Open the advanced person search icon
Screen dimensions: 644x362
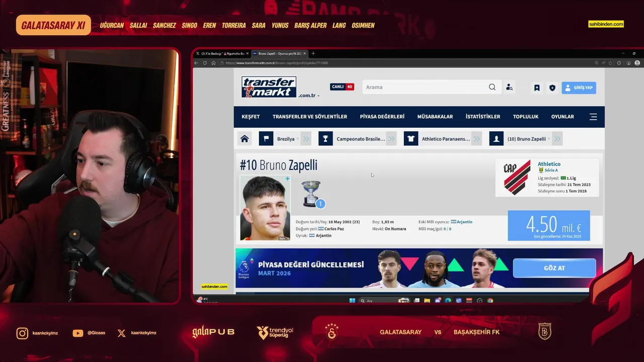pyautogui.click(x=509, y=87)
